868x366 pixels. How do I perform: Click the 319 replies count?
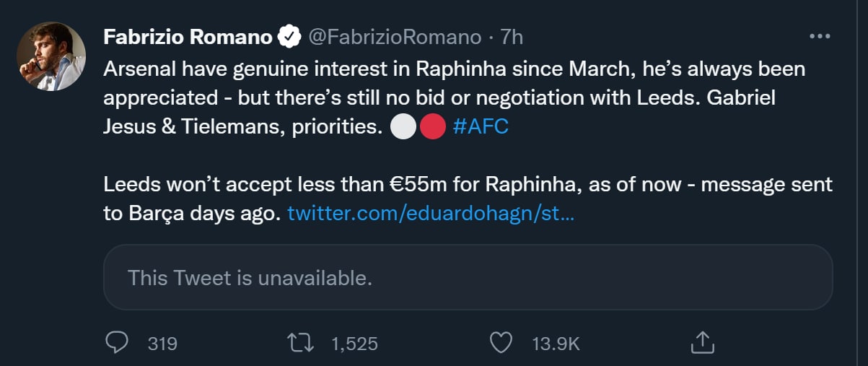(x=162, y=344)
